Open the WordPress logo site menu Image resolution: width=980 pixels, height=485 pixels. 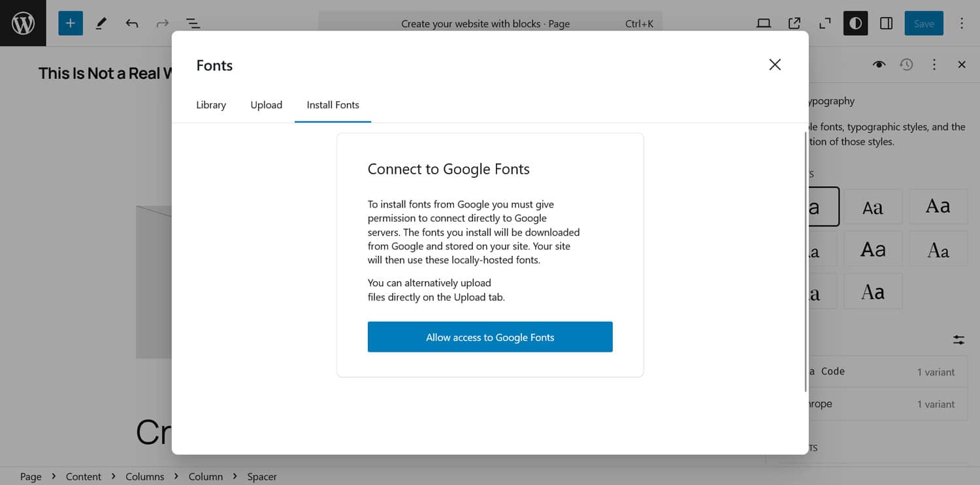tap(23, 23)
